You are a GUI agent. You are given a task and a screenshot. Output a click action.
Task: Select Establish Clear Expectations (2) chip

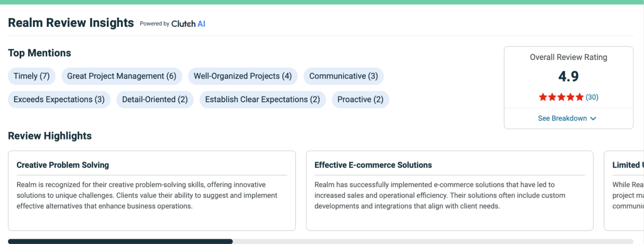(262, 99)
